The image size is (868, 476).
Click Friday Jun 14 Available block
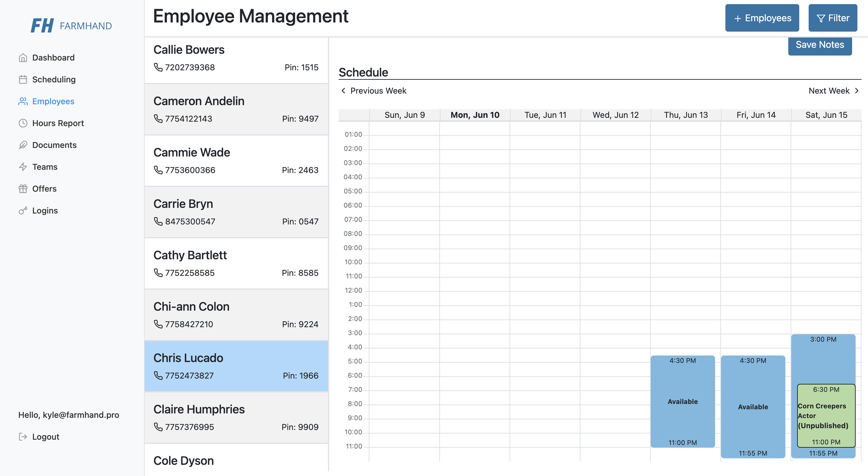pos(753,407)
